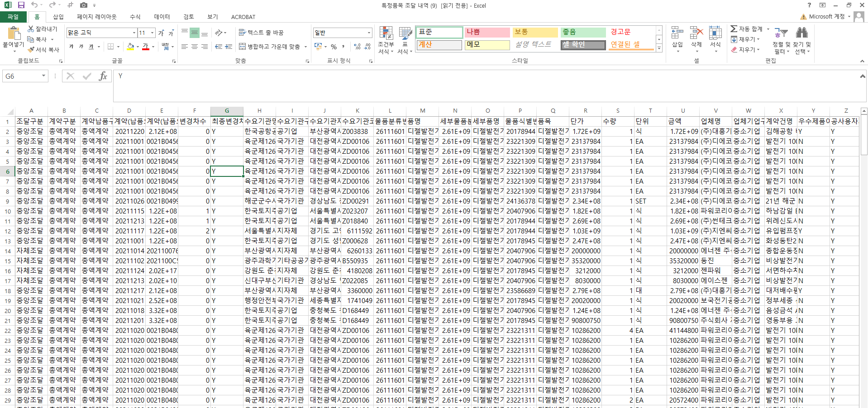Click AutoSum (자동 합계) sigma icon
This screenshot has width=868, height=408.
734,29
